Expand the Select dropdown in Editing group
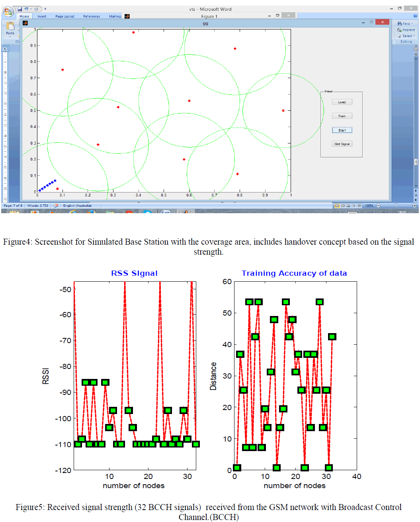 [x=406, y=36]
